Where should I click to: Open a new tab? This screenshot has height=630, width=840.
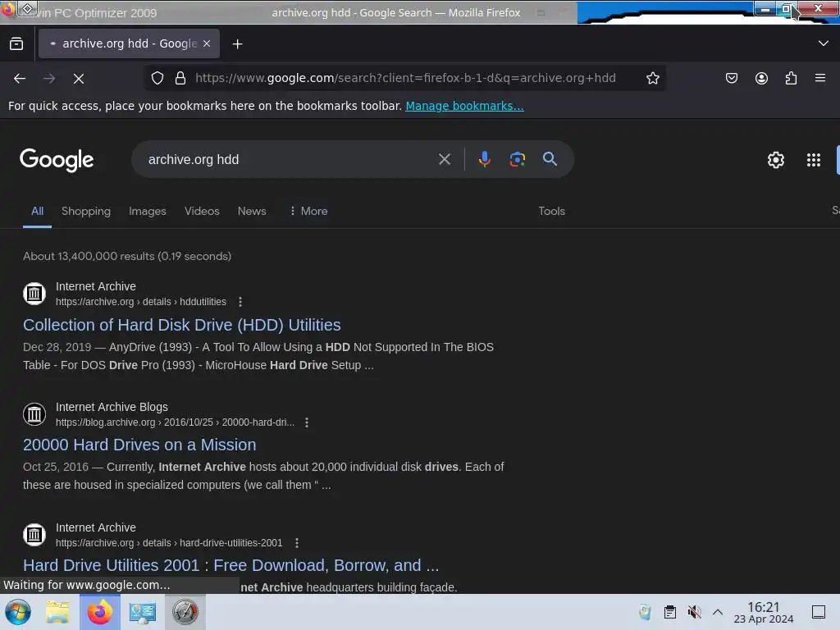point(237,44)
